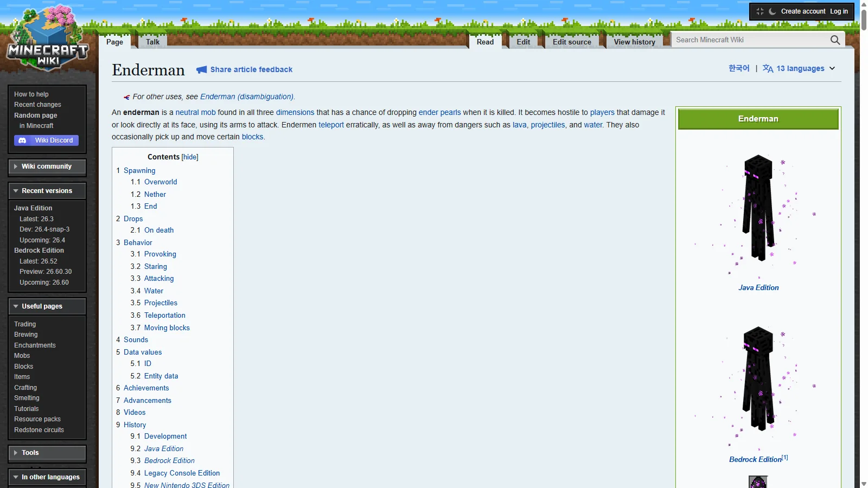Open the Korean language version link
The width and height of the screenshot is (868, 488).
(739, 68)
